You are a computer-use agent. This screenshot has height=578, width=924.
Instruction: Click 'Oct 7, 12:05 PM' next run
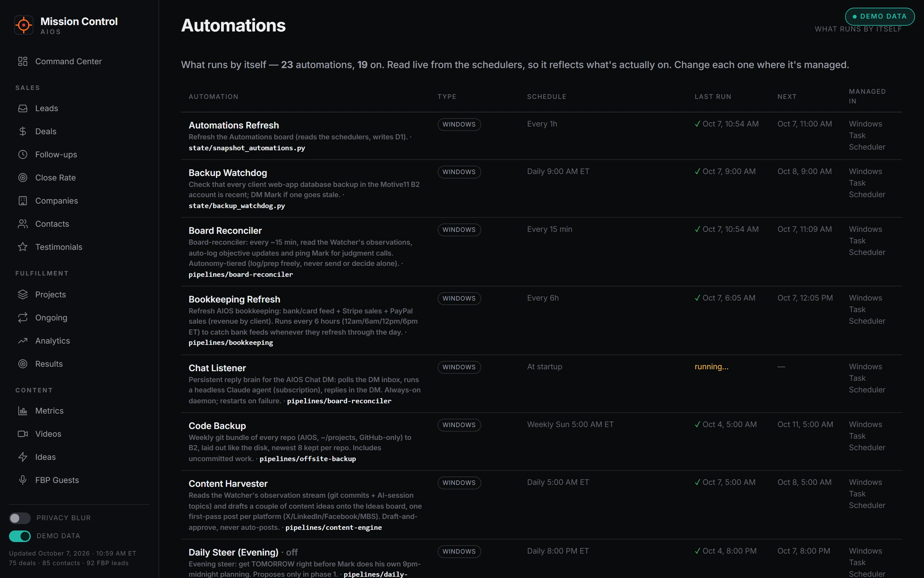coord(805,298)
